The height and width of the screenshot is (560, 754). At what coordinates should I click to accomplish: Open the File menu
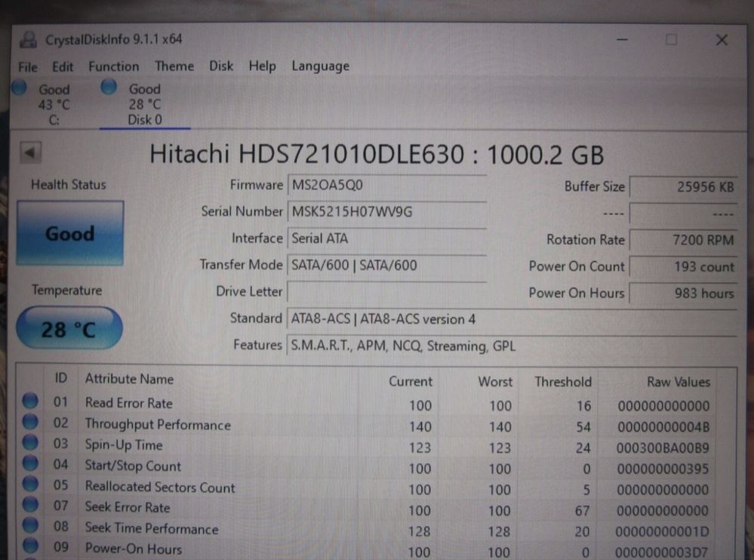coord(27,67)
